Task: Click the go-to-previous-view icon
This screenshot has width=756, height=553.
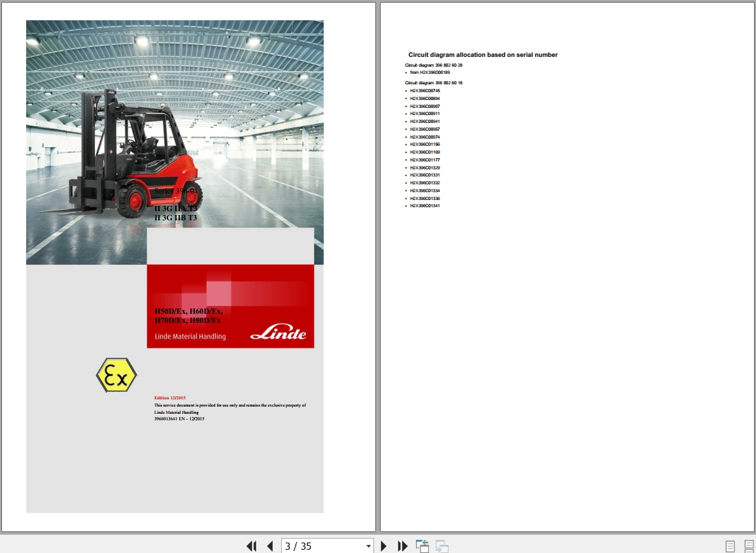Action: [x=422, y=546]
